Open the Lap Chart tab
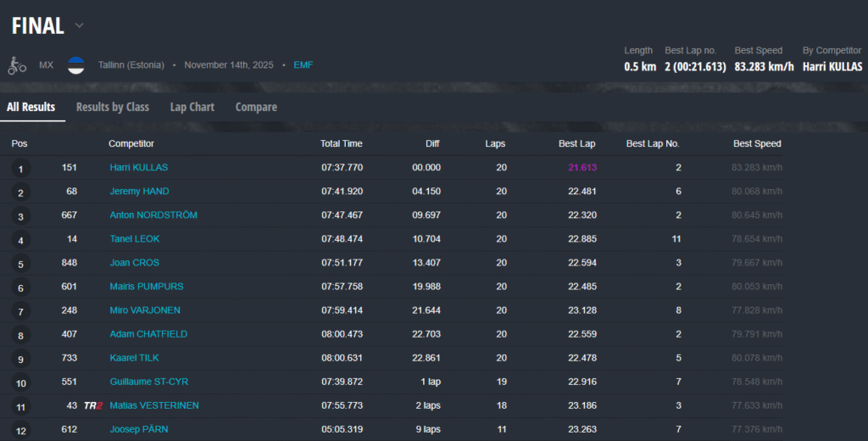868x441 pixels. point(192,107)
